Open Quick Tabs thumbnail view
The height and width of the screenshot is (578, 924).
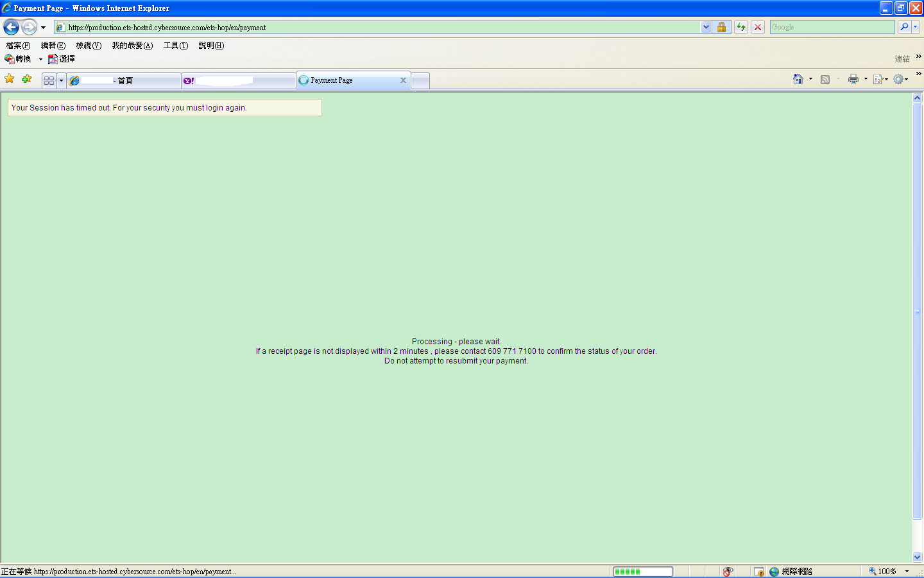[x=49, y=81]
